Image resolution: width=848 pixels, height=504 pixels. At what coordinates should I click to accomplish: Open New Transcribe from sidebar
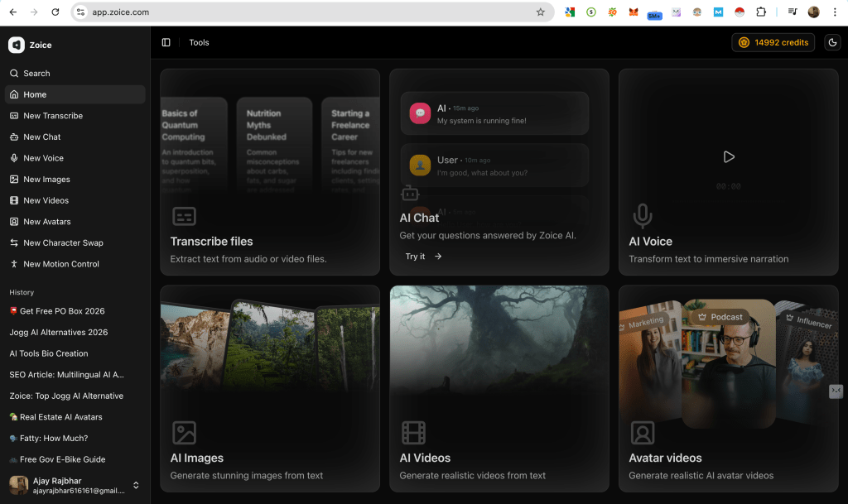coord(53,116)
